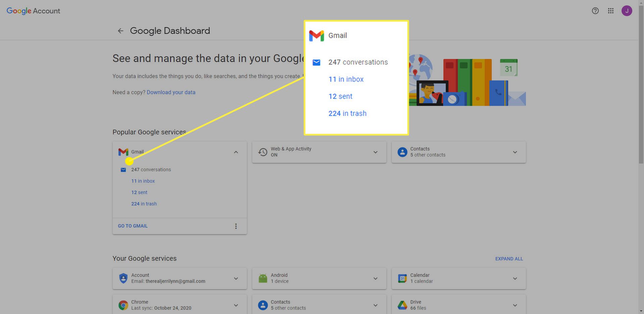Click the Contacts person icon in Popular services

pos(402,152)
